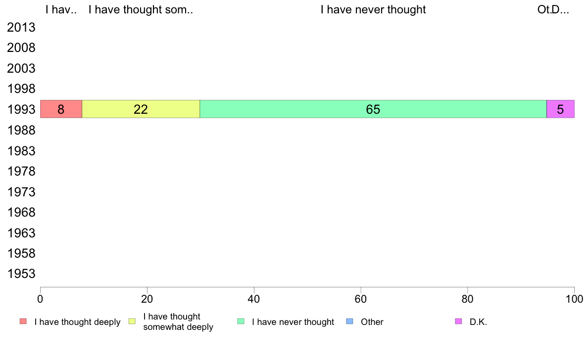Click the 'I hav..' header label
The height and width of the screenshot is (364, 588).
(61, 10)
